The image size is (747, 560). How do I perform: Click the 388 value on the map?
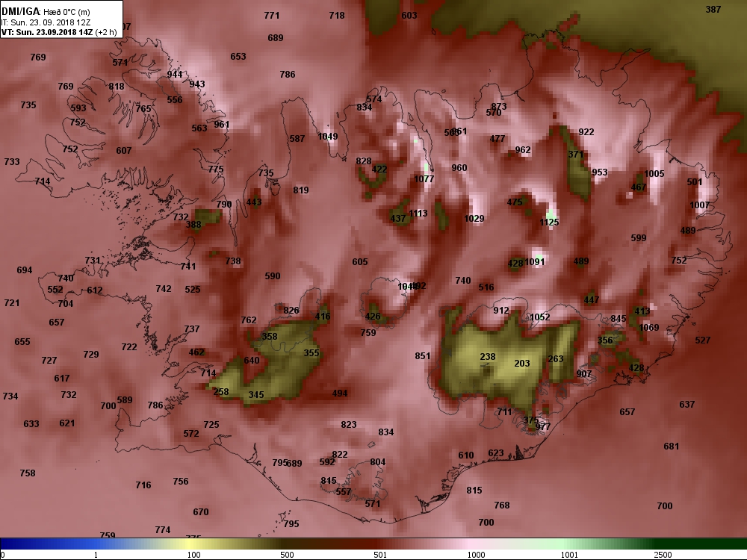(x=193, y=224)
